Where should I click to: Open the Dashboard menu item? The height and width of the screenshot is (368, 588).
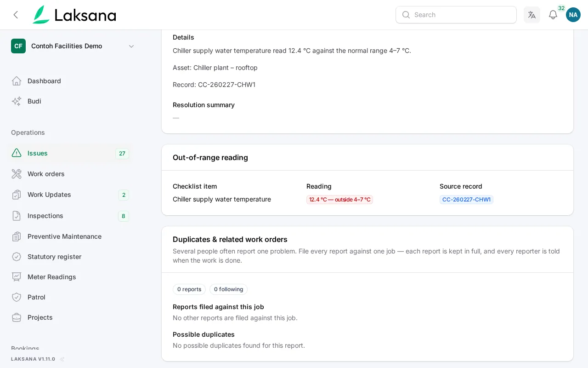(70, 81)
